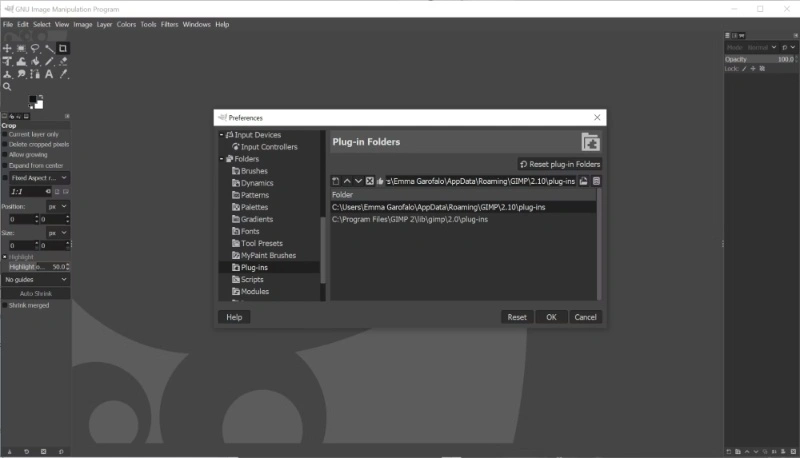Open the folder browser next to the path field

tap(583, 181)
